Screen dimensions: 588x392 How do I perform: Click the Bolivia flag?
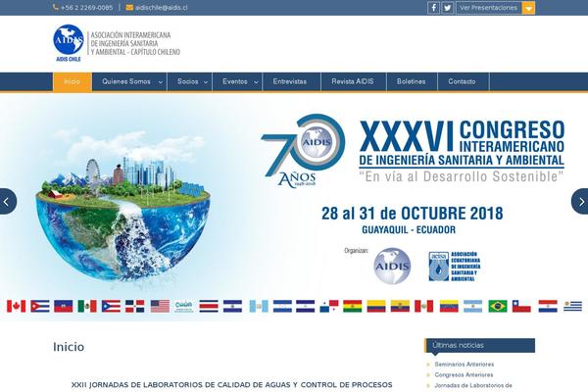[x=353, y=306]
